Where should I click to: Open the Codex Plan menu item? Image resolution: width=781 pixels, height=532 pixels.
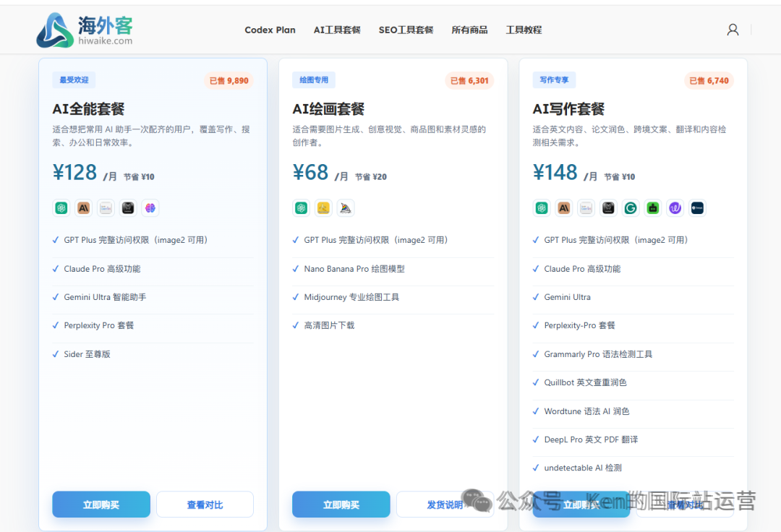pos(270,30)
